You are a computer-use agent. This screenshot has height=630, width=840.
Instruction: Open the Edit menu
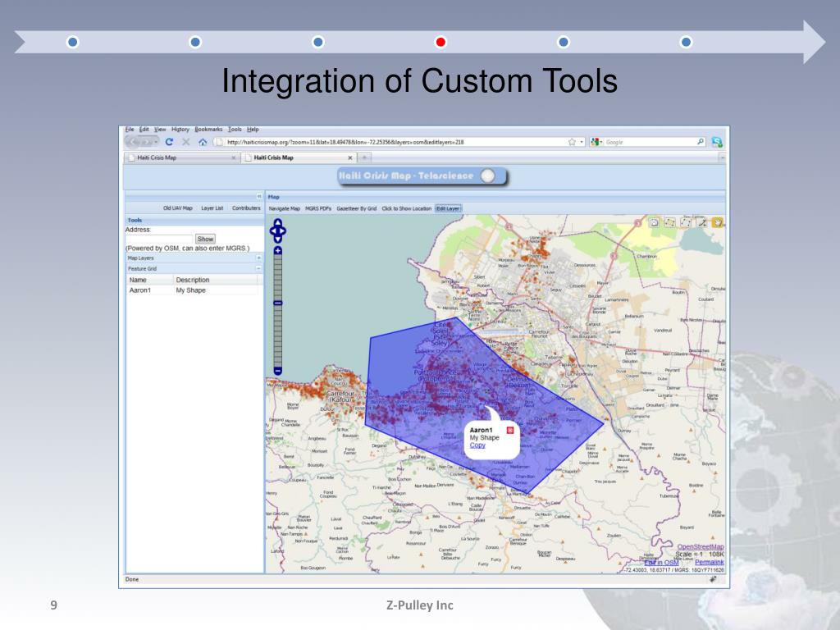144,129
